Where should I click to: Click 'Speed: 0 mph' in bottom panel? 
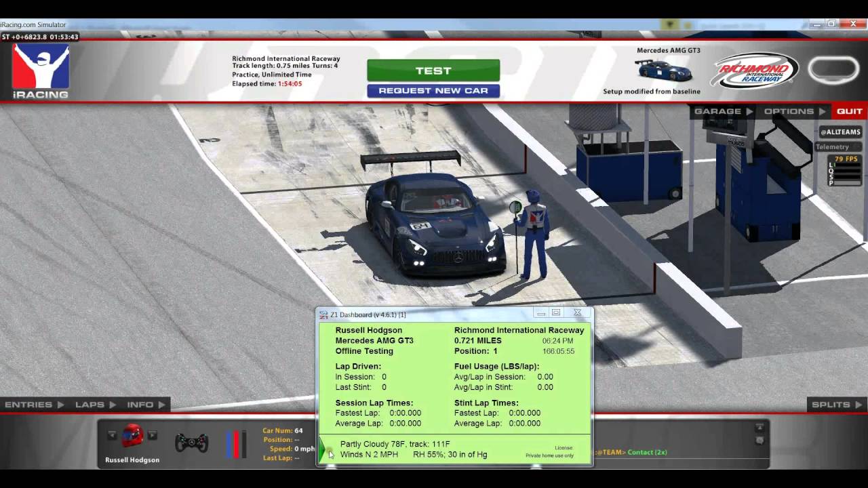point(292,449)
